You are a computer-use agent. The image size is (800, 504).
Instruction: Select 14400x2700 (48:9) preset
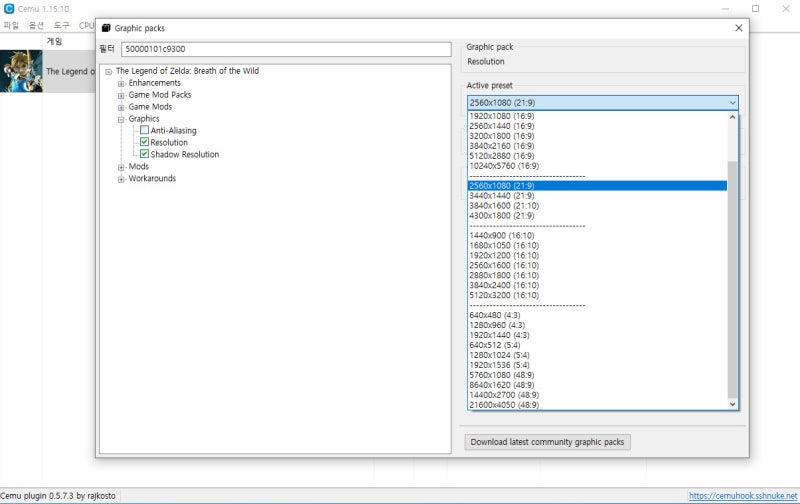(x=597, y=394)
